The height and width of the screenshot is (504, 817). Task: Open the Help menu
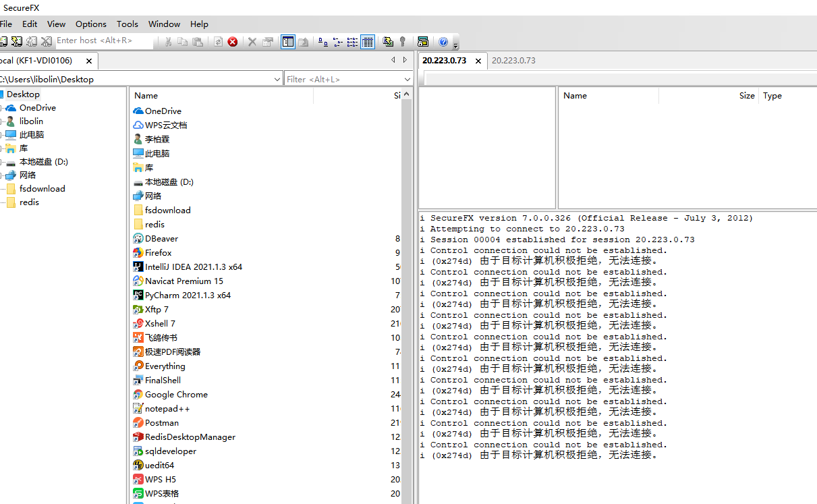199,24
